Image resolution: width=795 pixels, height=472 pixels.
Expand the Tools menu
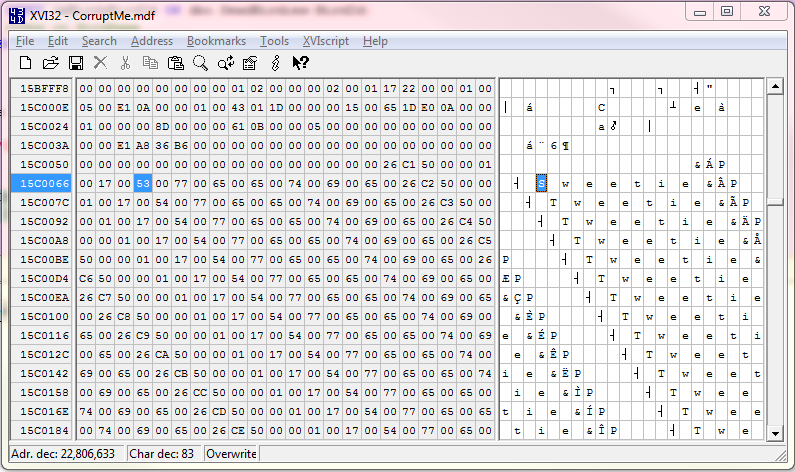point(274,41)
